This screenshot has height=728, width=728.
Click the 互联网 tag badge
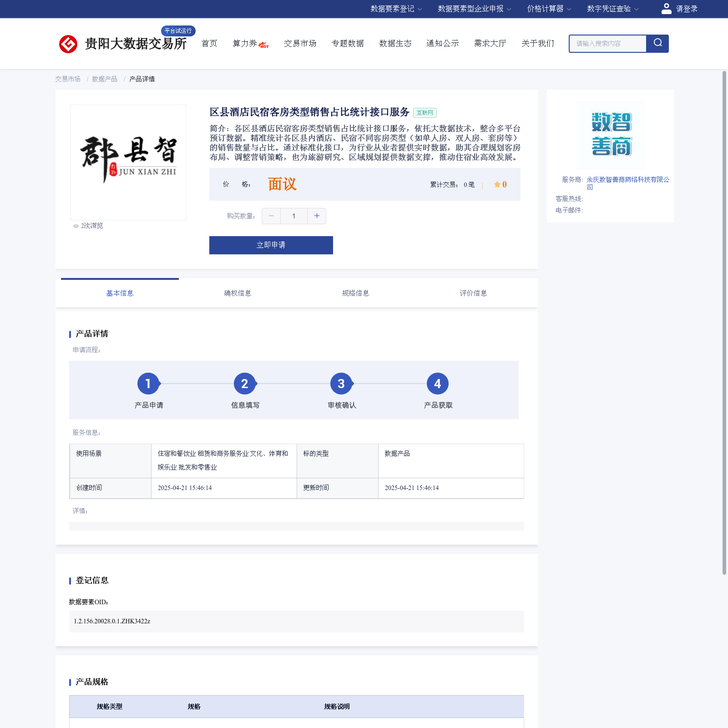click(x=425, y=113)
